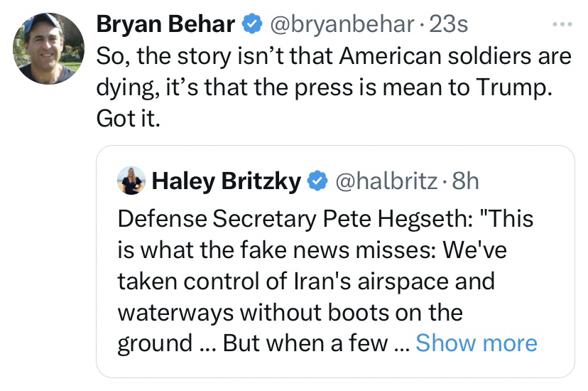Open Bryan Behar's profile photo
This screenshot has width=588, height=391.
(48, 48)
